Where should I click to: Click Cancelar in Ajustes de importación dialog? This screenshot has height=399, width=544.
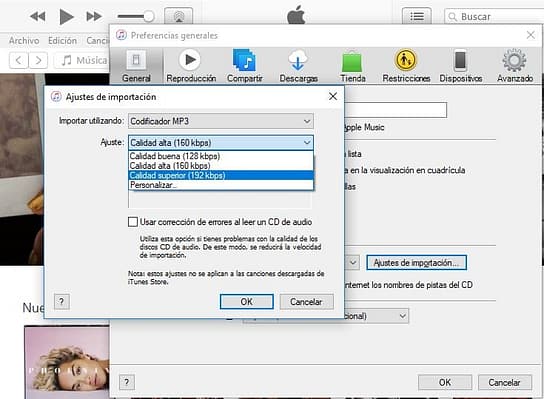(x=306, y=302)
